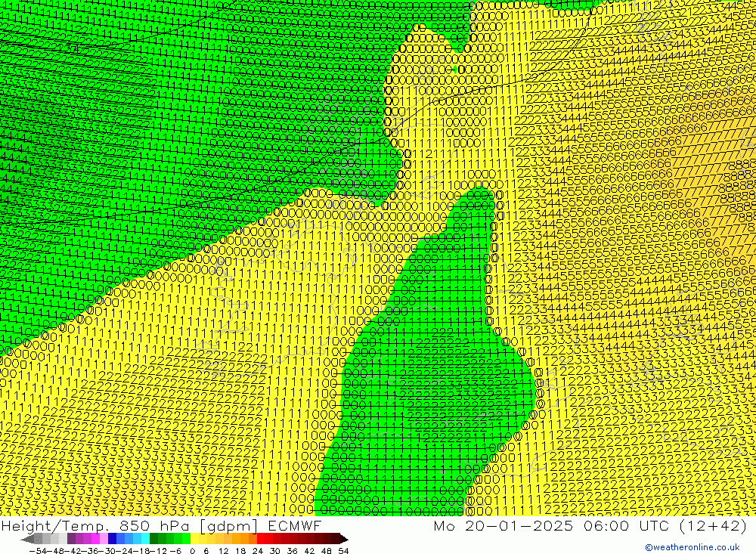Click the '0' scale label

pyautogui.click(x=192, y=551)
